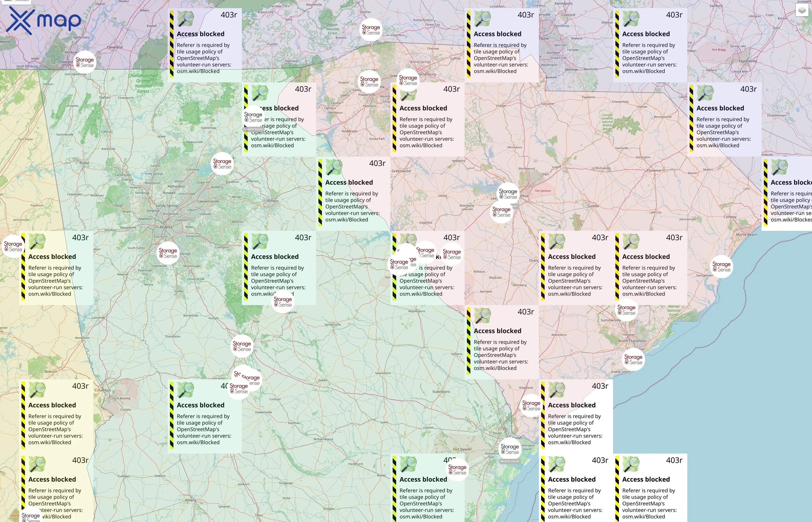Click the Sandy Springs label
812x522 pixels.
[167, 206]
